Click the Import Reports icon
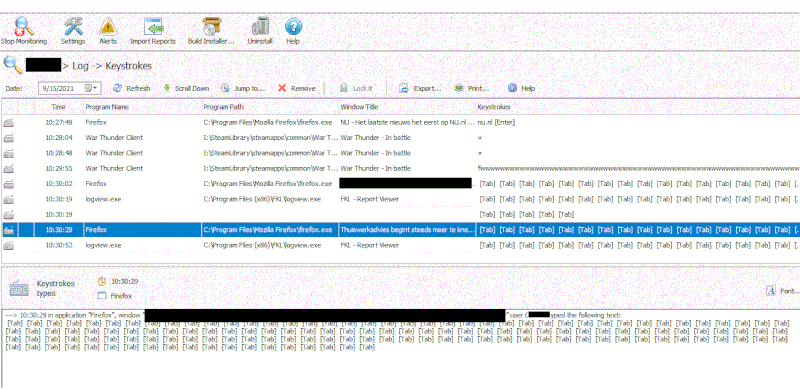 pos(153,27)
